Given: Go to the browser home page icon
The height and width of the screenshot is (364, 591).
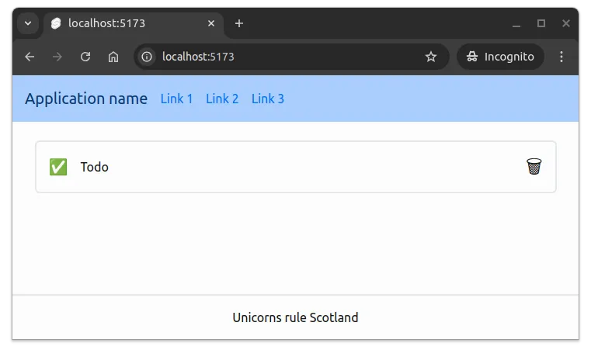Looking at the screenshot, I should (x=113, y=57).
